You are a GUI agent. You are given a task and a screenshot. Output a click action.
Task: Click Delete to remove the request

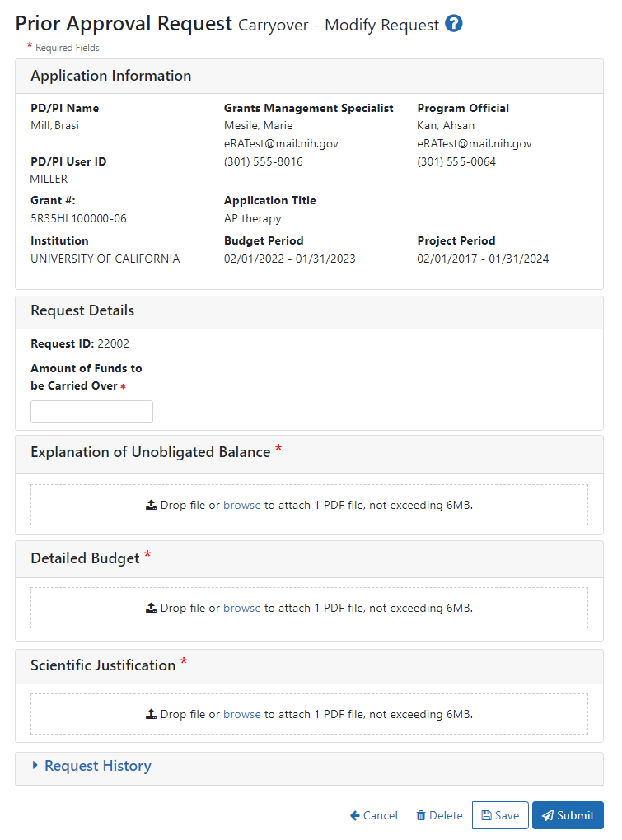445,815
